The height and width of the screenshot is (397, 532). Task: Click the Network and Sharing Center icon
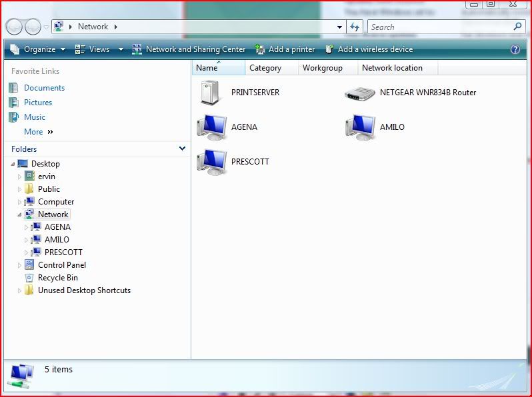pos(137,49)
